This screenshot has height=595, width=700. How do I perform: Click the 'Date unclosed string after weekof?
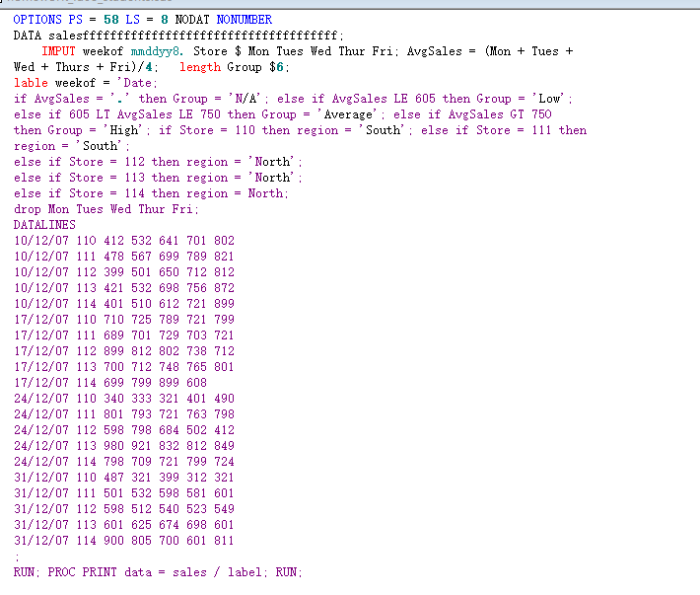click(x=137, y=83)
